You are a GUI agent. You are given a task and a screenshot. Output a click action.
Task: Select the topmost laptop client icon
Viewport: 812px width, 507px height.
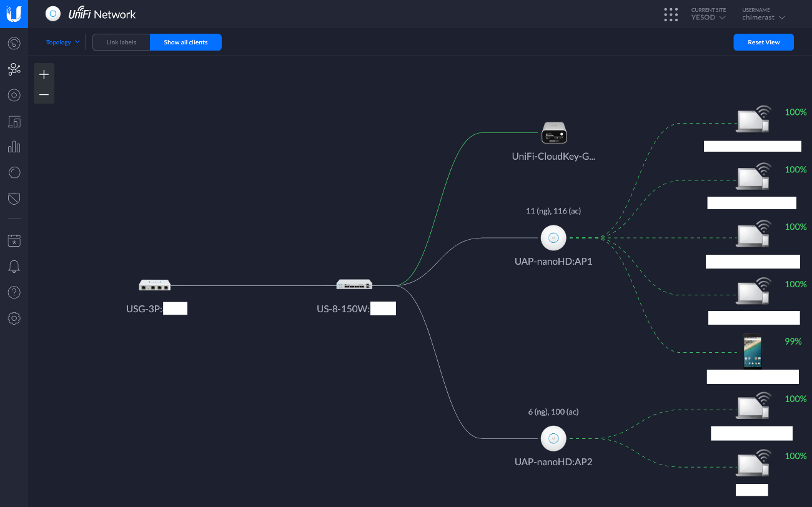click(x=753, y=120)
